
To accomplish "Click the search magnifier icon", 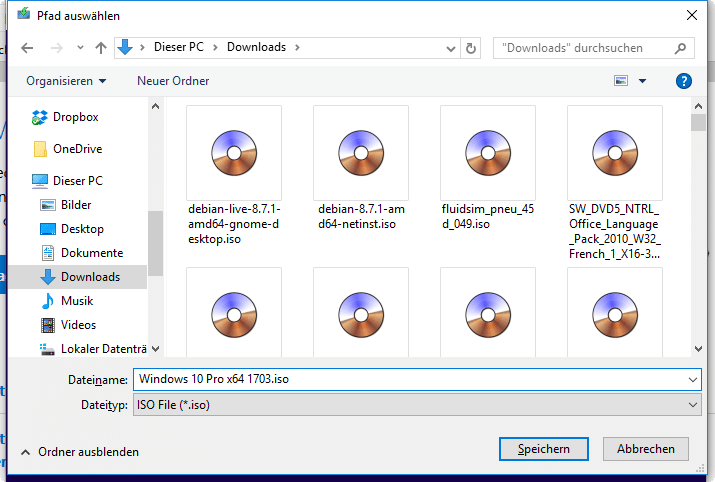I will [680, 48].
